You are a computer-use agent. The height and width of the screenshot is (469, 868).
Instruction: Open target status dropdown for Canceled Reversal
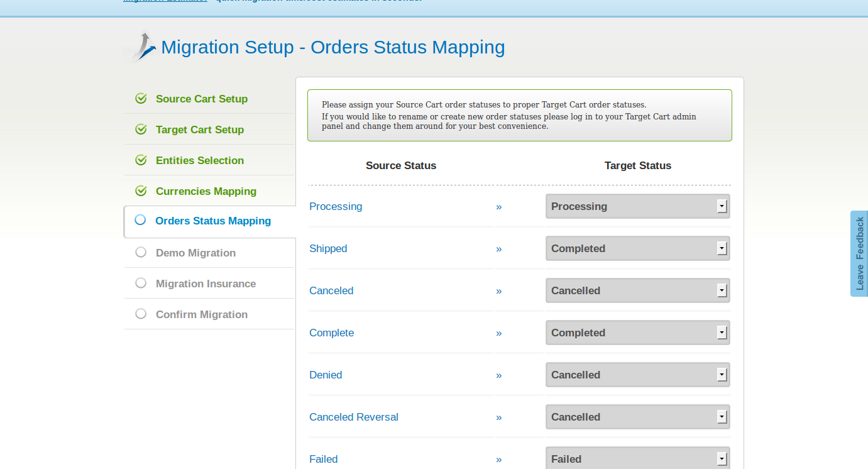637,417
